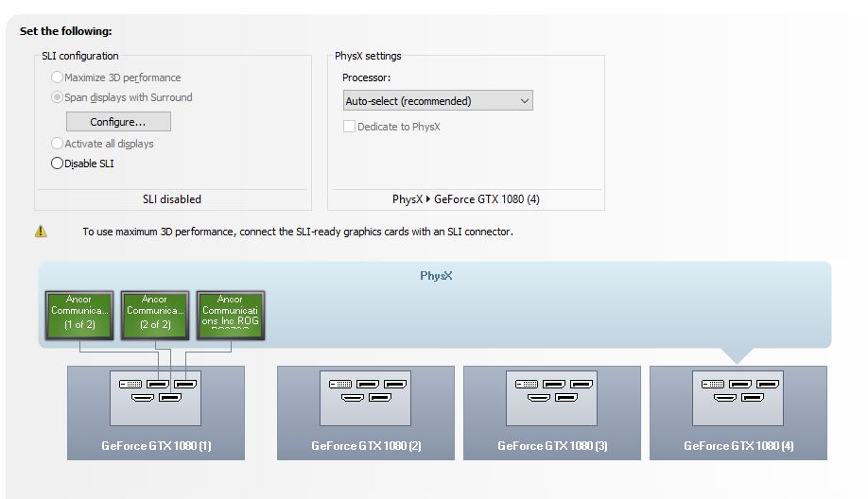Select Activate all displays radio button

click(57, 144)
